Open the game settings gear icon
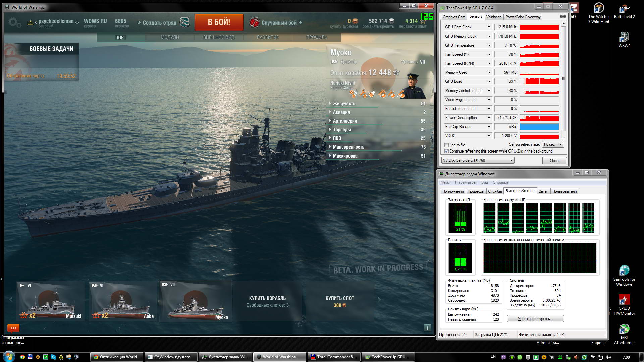 pyautogui.click(x=14, y=23)
